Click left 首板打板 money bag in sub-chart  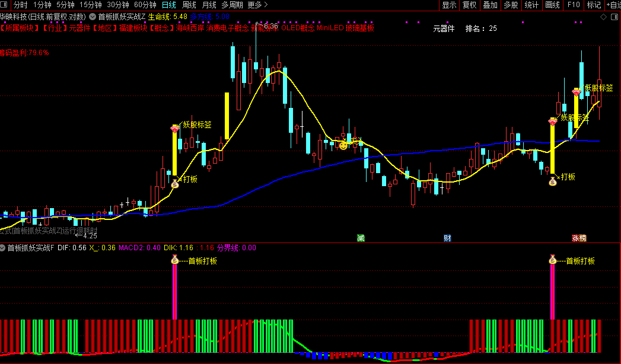click(175, 260)
